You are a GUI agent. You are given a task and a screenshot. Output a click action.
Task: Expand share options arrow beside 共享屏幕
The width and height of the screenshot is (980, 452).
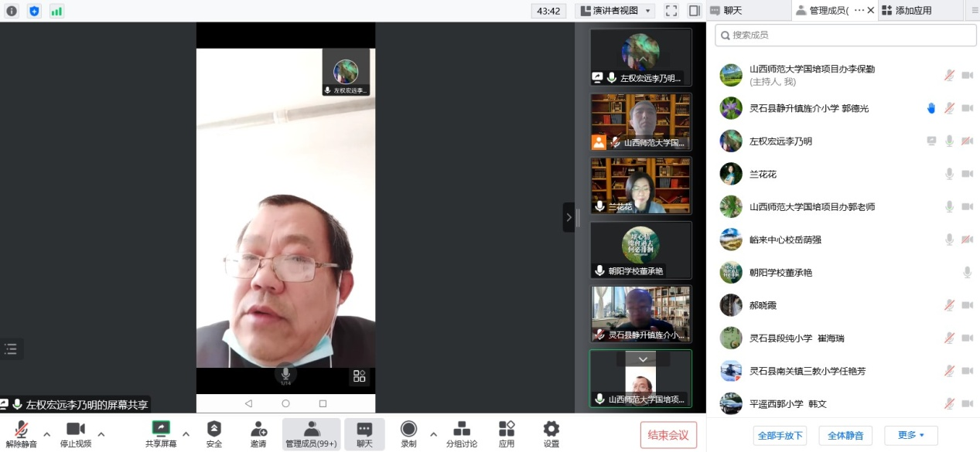(186, 433)
